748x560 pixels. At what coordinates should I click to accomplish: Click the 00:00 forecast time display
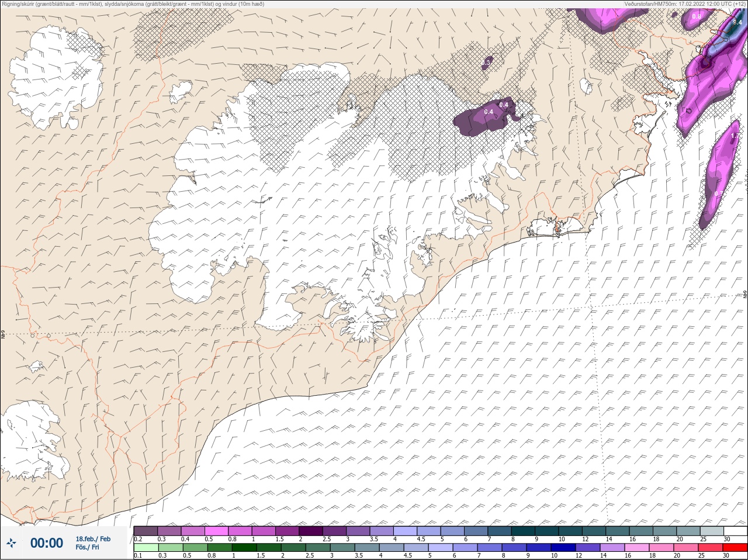click(x=47, y=543)
